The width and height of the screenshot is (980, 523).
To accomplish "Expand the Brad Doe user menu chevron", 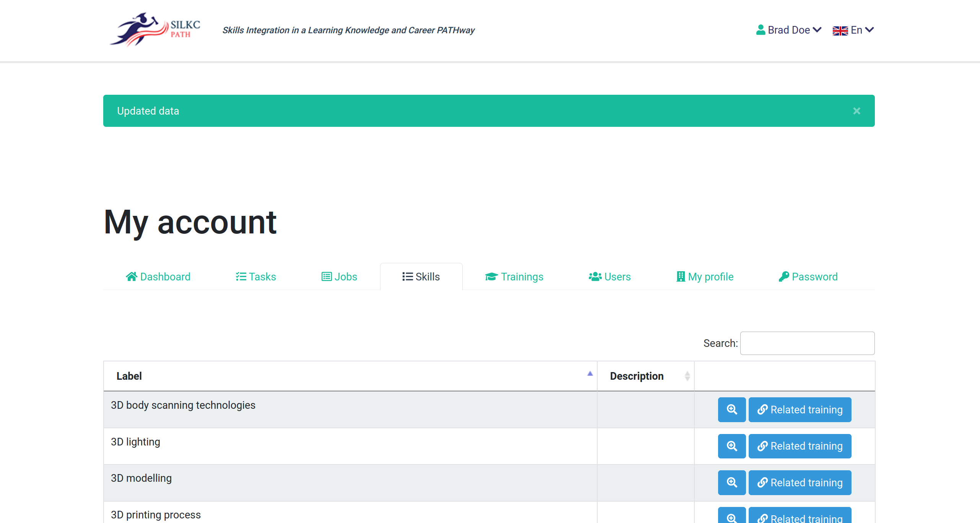I will pyautogui.click(x=817, y=30).
